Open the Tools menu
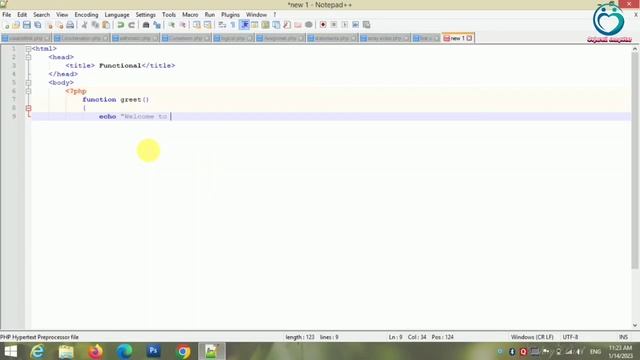Screen dimensions: 640x360 169,15
